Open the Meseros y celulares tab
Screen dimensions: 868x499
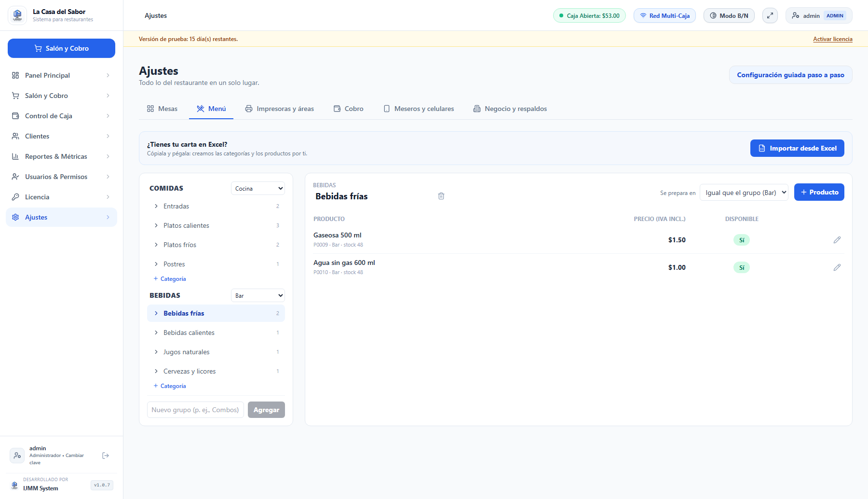click(419, 109)
